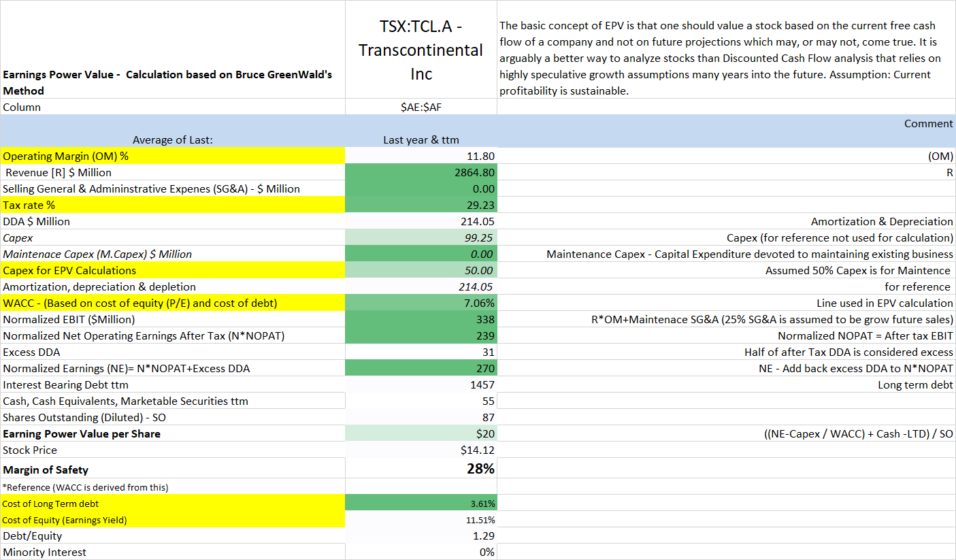Click the Excess DDA value 31

[x=421, y=352]
